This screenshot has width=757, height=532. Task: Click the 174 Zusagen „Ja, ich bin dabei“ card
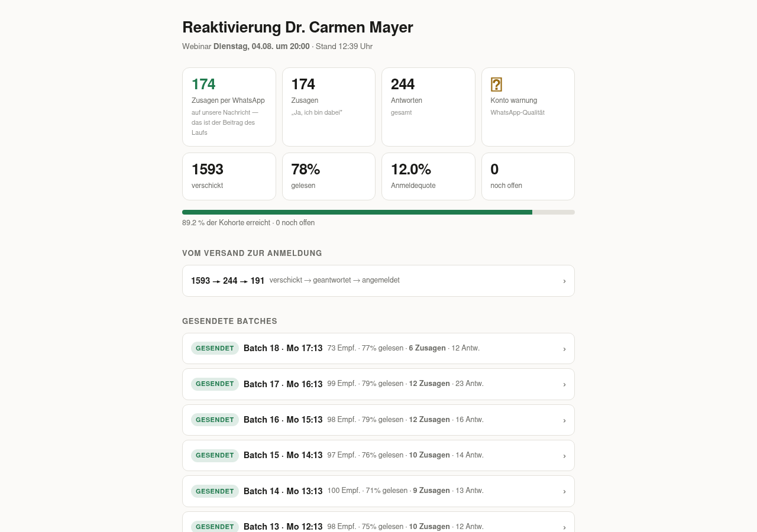[x=329, y=107]
